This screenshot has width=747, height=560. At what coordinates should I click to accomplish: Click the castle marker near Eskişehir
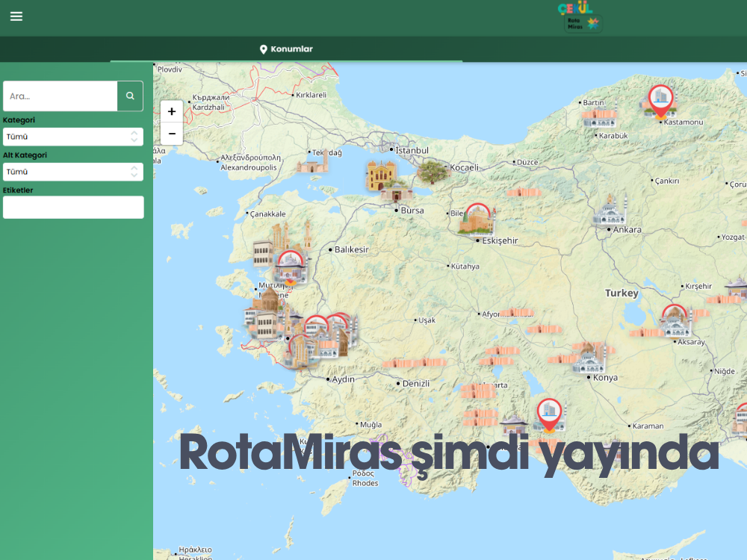tap(477, 220)
